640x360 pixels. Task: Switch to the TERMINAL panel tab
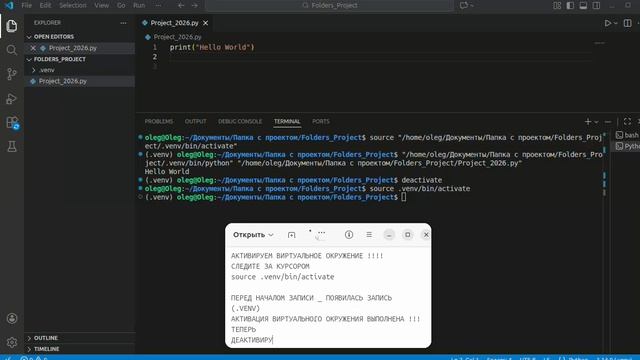(287, 122)
